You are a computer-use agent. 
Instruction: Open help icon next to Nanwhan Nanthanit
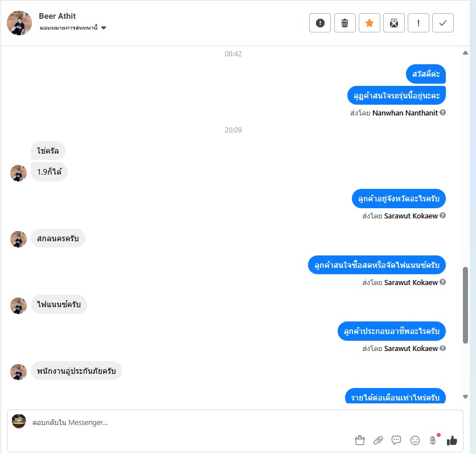point(442,113)
